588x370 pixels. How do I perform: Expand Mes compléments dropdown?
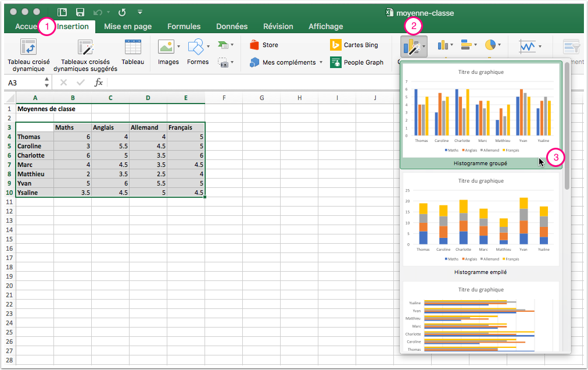click(x=321, y=62)
